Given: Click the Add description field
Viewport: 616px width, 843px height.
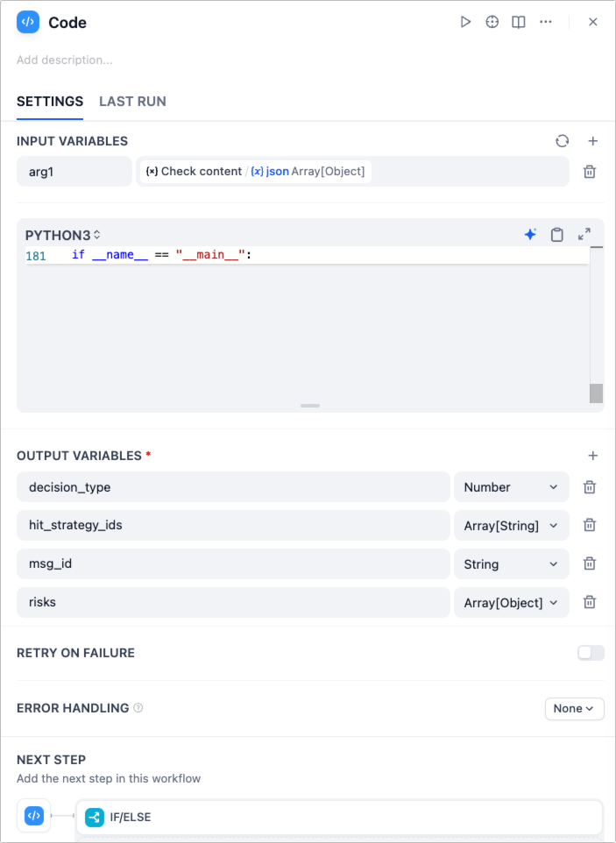Looking at the screenshot, I should (x=65, y=60).
